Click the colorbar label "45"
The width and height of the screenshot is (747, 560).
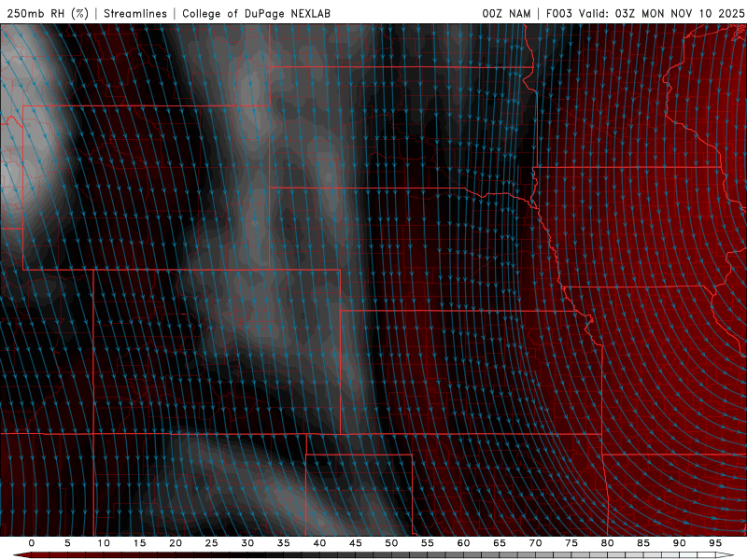click(356, 543)
